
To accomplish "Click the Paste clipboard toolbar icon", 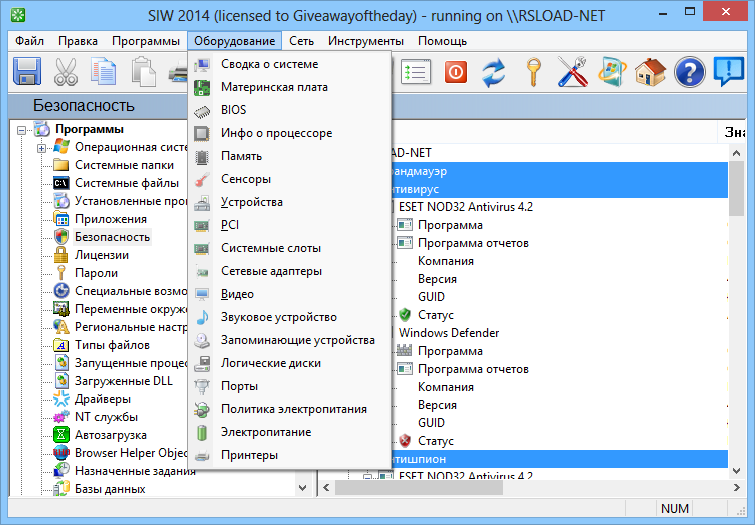I will 143,72.
